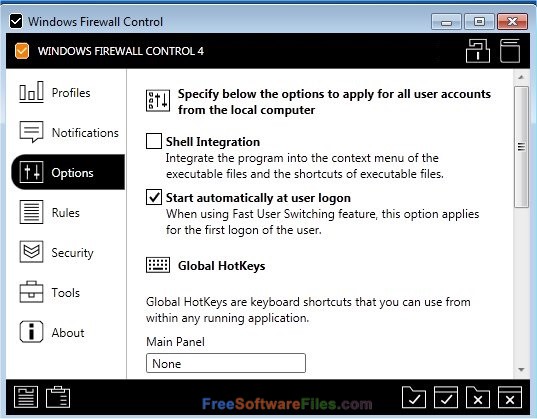The height and width of the screenshot is (419, 537).
Task: Click the Tools briefcase icon
Action: tap(31, 292)
